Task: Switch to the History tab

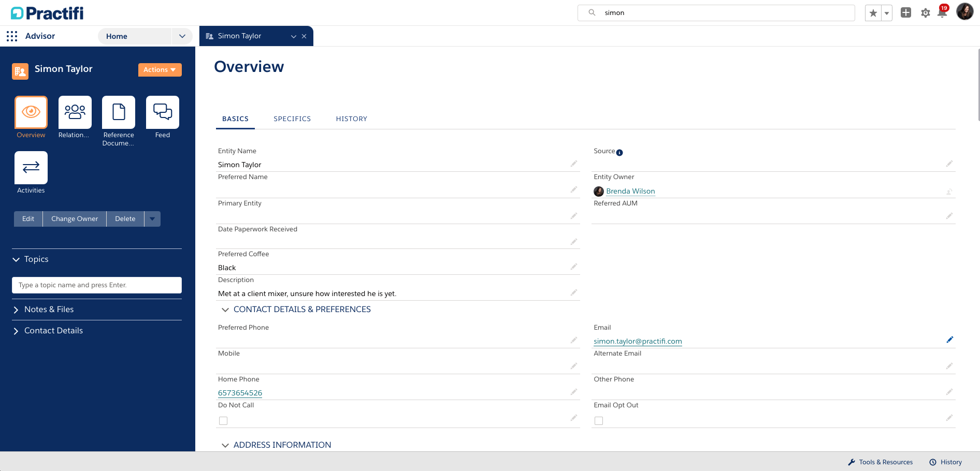Action: [352, 119]
